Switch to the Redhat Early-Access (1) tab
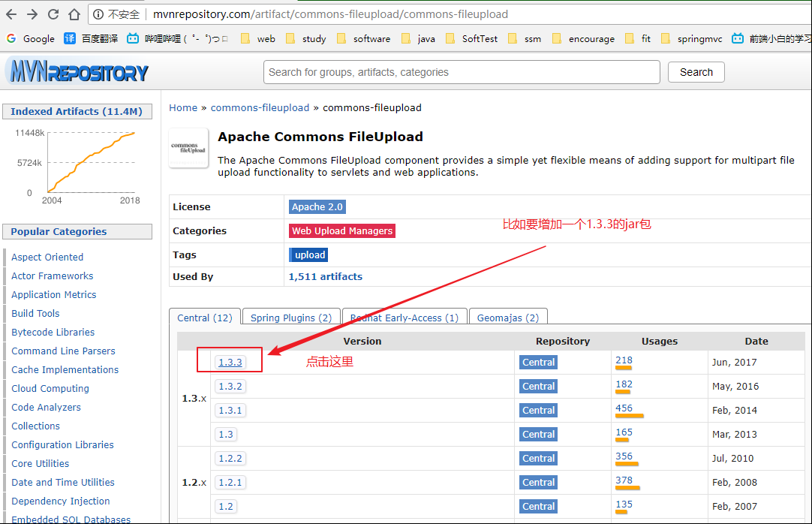This screenshot has height=524, width=812. click(404, 318)
